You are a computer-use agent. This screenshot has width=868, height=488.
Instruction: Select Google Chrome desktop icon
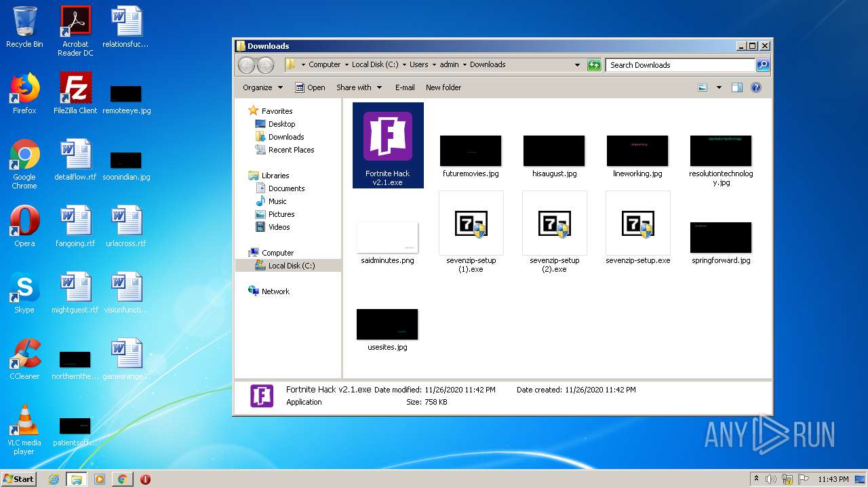pyautogui.click(x=24, y=164)
